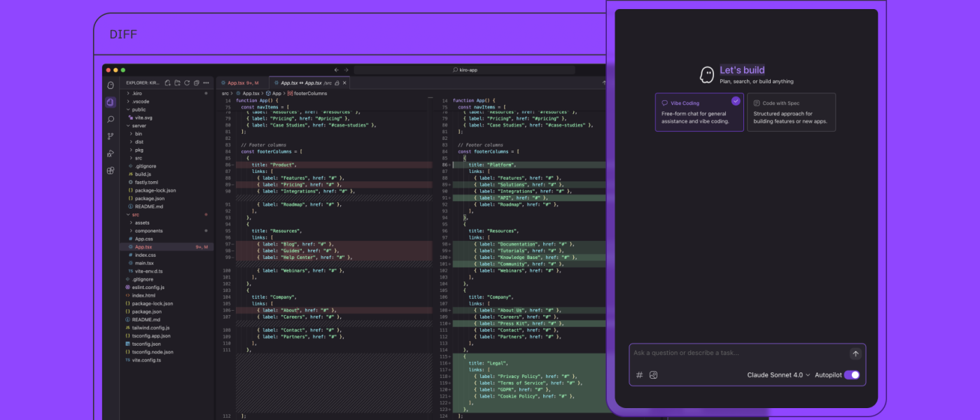Collapse the server folder in Explorer

coord(139,125)
